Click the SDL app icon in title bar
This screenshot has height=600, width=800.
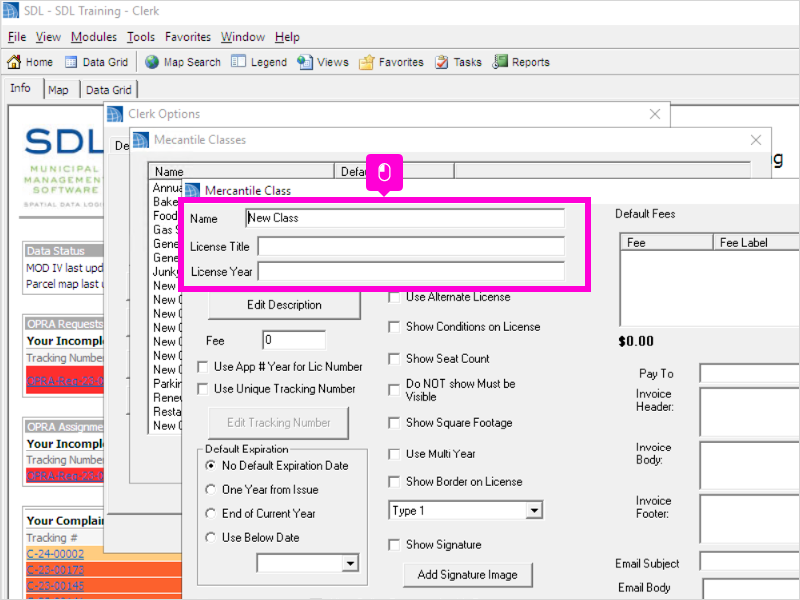(x=11, y=11)
